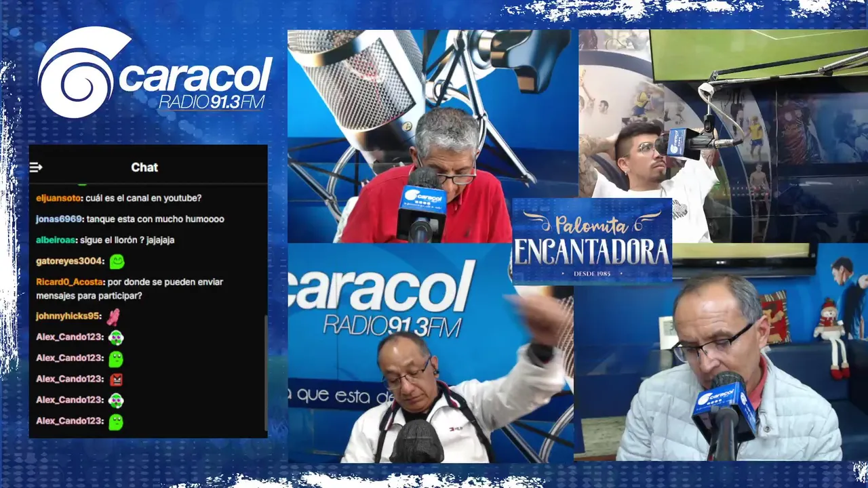Click the angry red emote from Alex_Cando123
Image resolution: width=868 pixels, height=488 pixels.
pos(116,379)
